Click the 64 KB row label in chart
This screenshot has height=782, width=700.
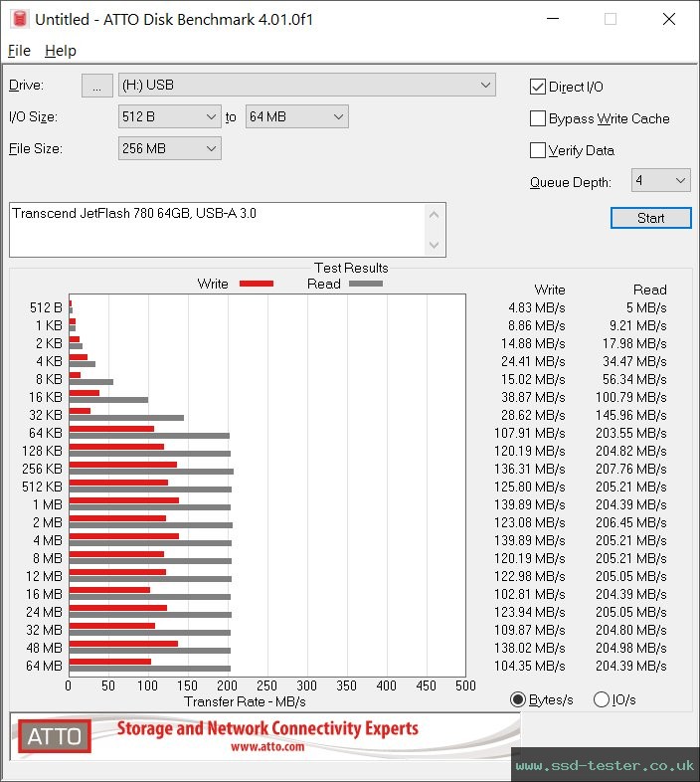click(x=46, y=433)
